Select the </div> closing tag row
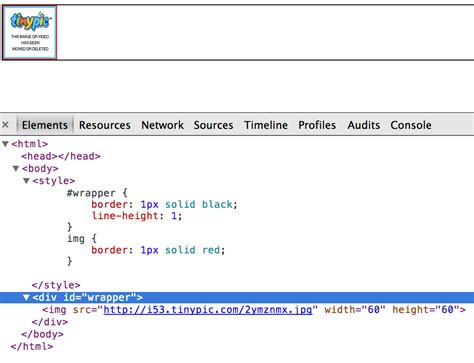Viewport: 474px width, 363px height. tap(50, 322)
